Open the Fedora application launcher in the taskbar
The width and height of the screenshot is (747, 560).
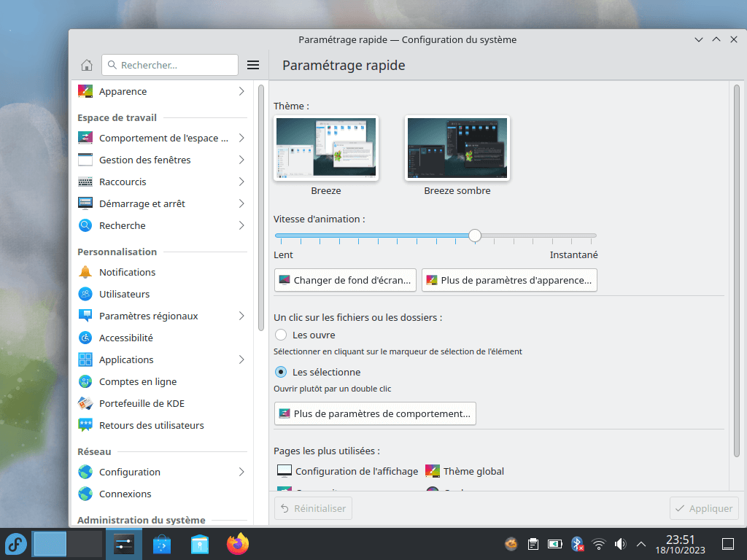(x=16, y=544)
